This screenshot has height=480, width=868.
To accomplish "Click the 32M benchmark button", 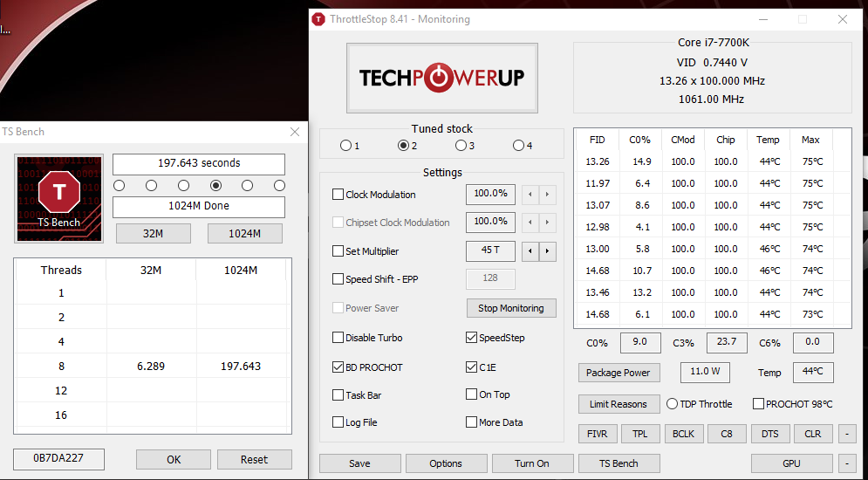I will click(x=154, y=234).
